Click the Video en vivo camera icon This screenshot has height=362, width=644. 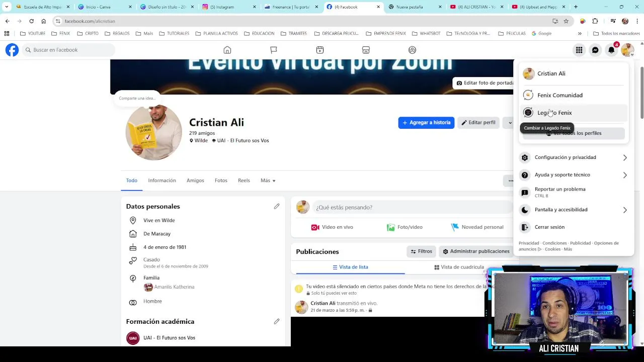coord(315,227)
